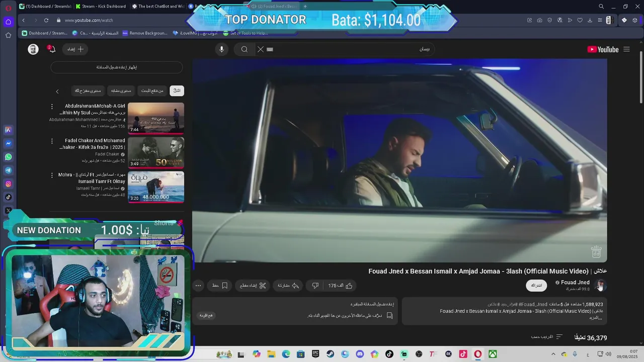Subscribe to Fouad Jned channel
The height and width of the screenshot is (362, 644).
536,286
